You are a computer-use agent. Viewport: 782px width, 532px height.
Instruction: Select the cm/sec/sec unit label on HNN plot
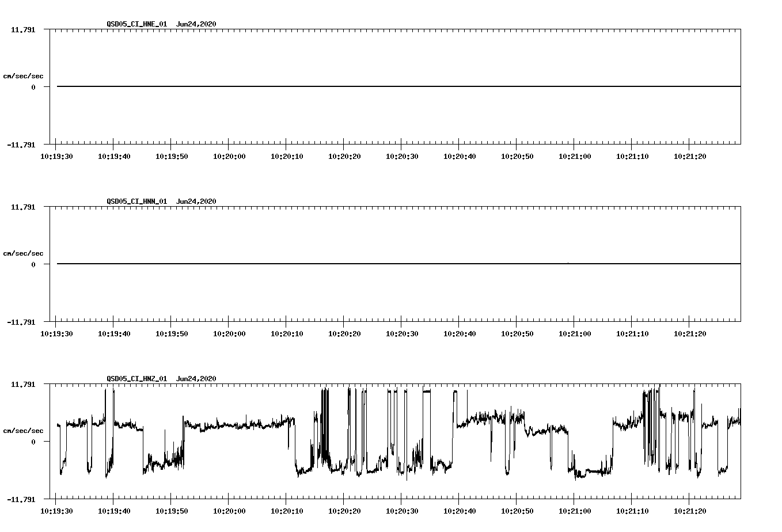coord(23,253)
